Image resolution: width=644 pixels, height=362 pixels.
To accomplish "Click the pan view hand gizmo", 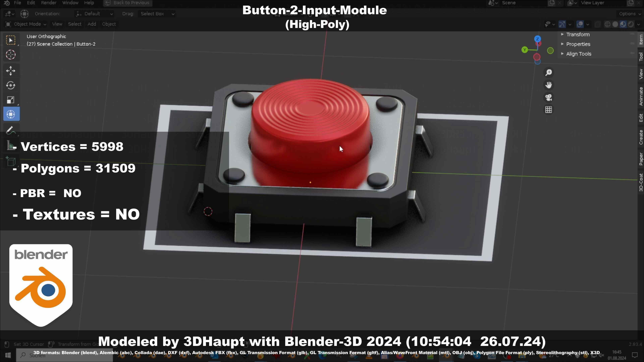I will click(x=549, y=85).
